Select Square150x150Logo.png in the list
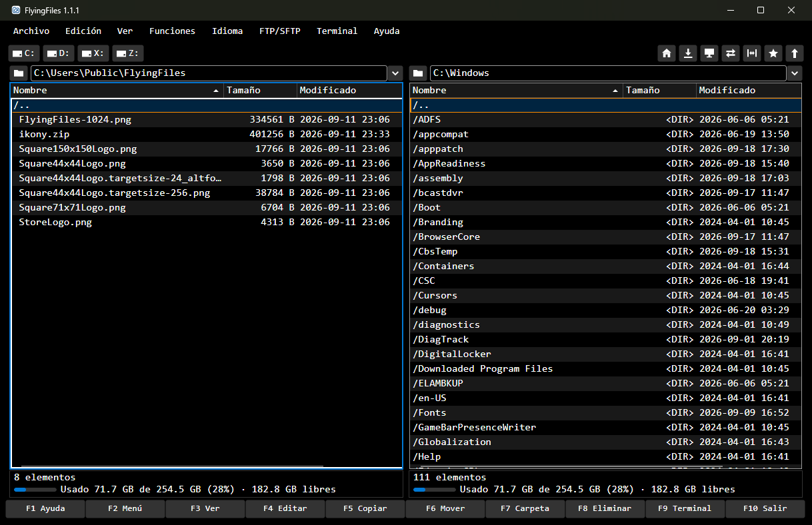Screen dimensions: 812x525 (207, 149)
